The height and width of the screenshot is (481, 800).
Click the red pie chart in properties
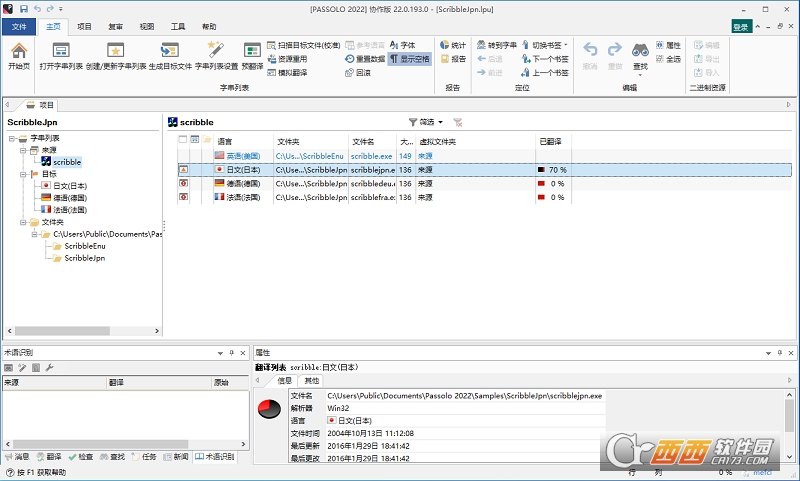pyautogui.click(x=269, y=409)
